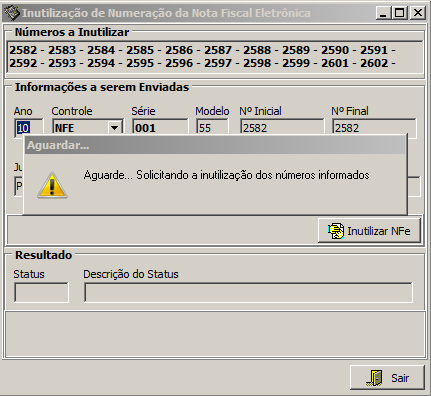This screenshot has height=396, width=431.
Task: Click the document icon on Inutilizar NFe
Action: (336, 231)
